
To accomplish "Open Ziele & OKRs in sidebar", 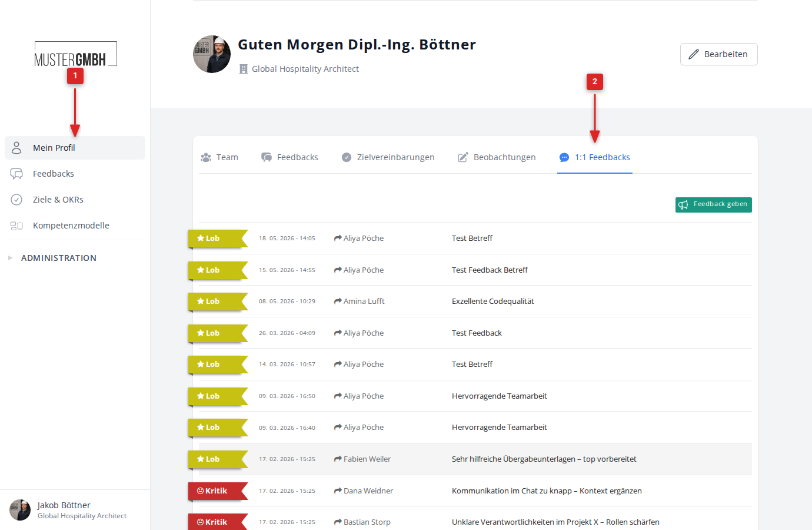I will [75, 200].
